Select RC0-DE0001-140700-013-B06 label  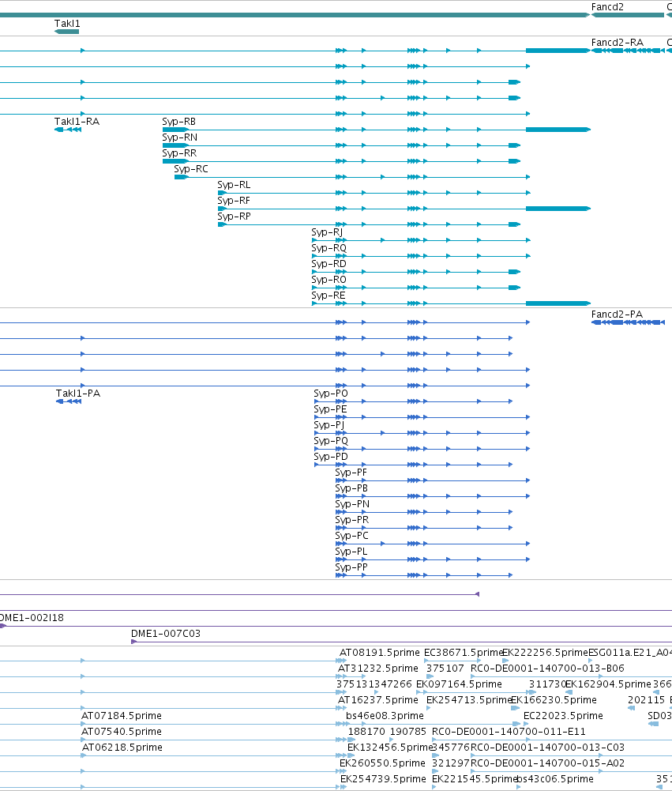(x=547, y=669)
